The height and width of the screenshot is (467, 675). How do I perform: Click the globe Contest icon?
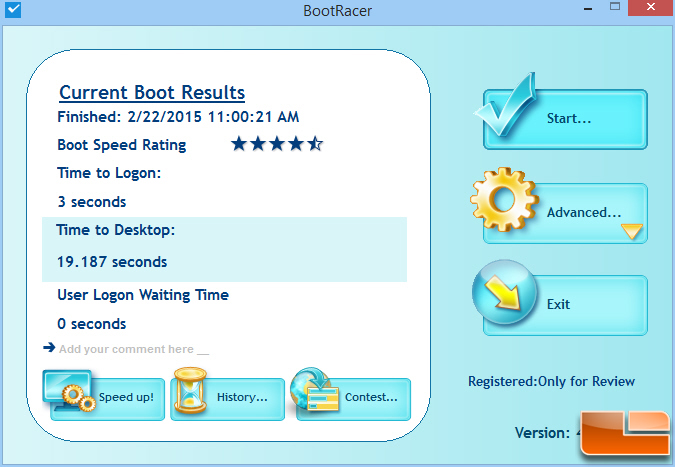pyautogui.click(x=315, y=390)
